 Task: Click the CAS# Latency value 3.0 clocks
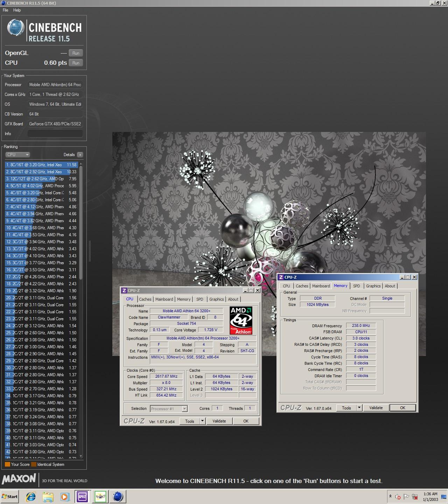pyautogui.click(x=361, y=338)
